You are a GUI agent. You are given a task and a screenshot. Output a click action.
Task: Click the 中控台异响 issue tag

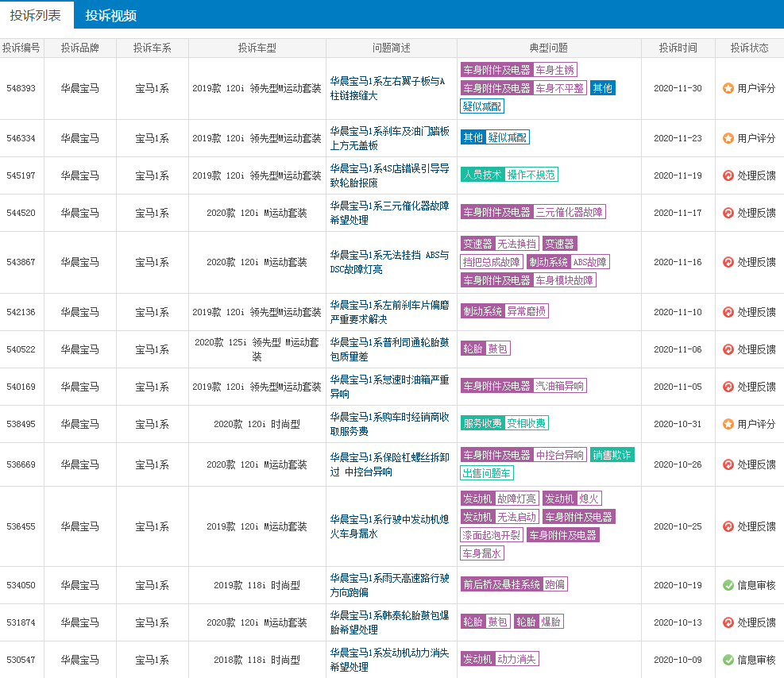pos(559,455)
